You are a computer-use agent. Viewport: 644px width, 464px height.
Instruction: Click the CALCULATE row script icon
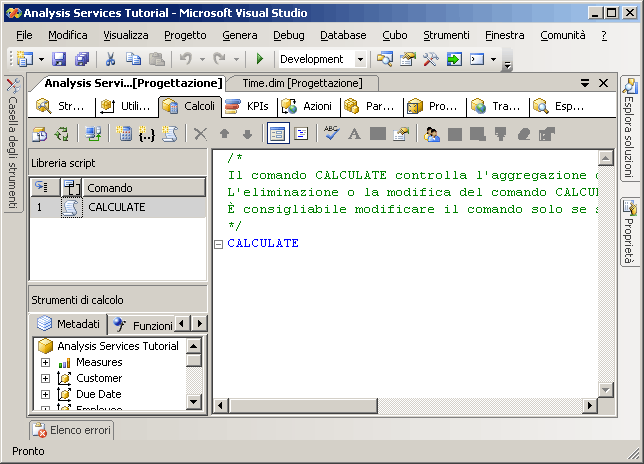coord(71,207)
